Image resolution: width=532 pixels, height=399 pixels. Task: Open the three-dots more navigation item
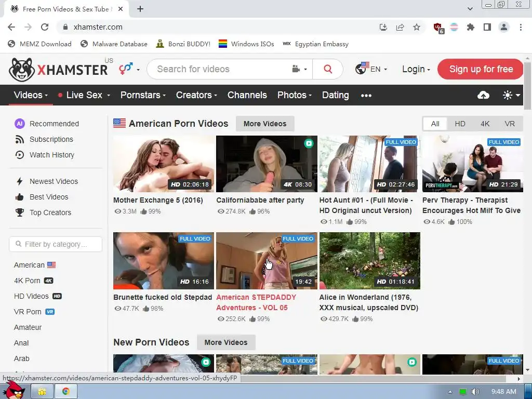(x=366, y=96)
